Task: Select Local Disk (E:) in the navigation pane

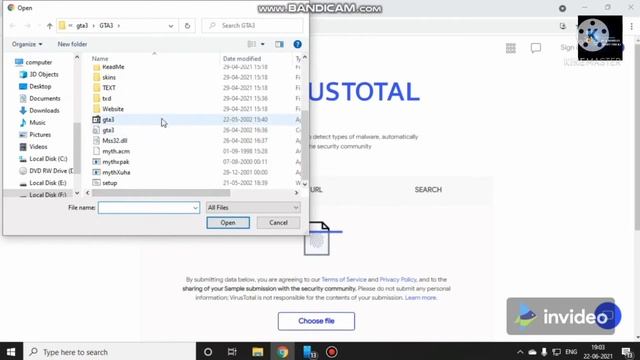Action: point(43,183)
